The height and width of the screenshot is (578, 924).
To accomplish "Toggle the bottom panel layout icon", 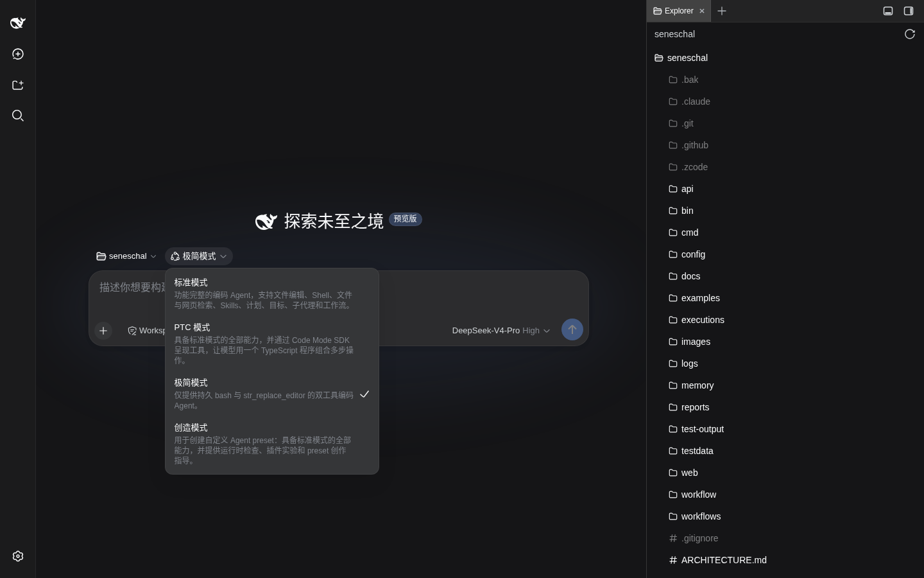I will click(x=888, y=11).
